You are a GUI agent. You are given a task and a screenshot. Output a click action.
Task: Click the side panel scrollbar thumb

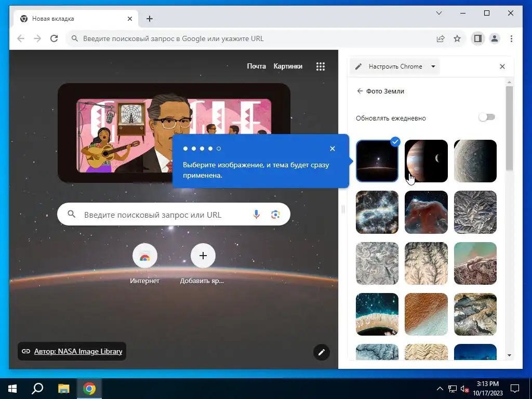(509, 128)
